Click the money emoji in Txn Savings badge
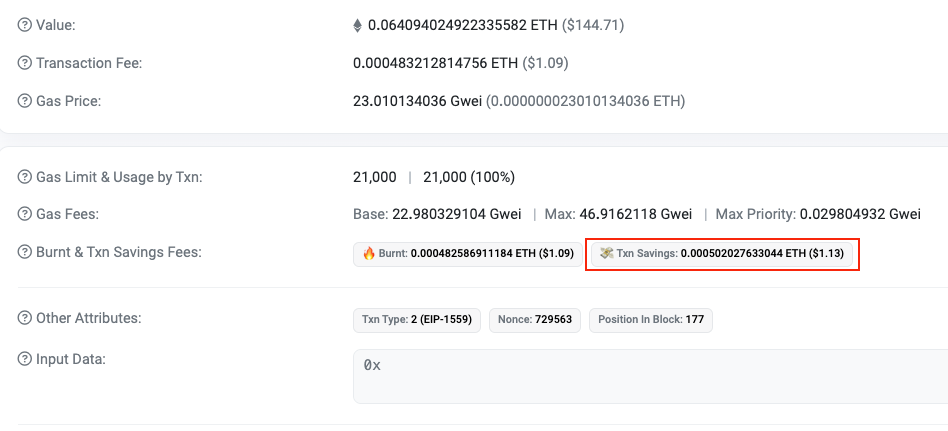The image size is (948, 431). click(606, 254)
